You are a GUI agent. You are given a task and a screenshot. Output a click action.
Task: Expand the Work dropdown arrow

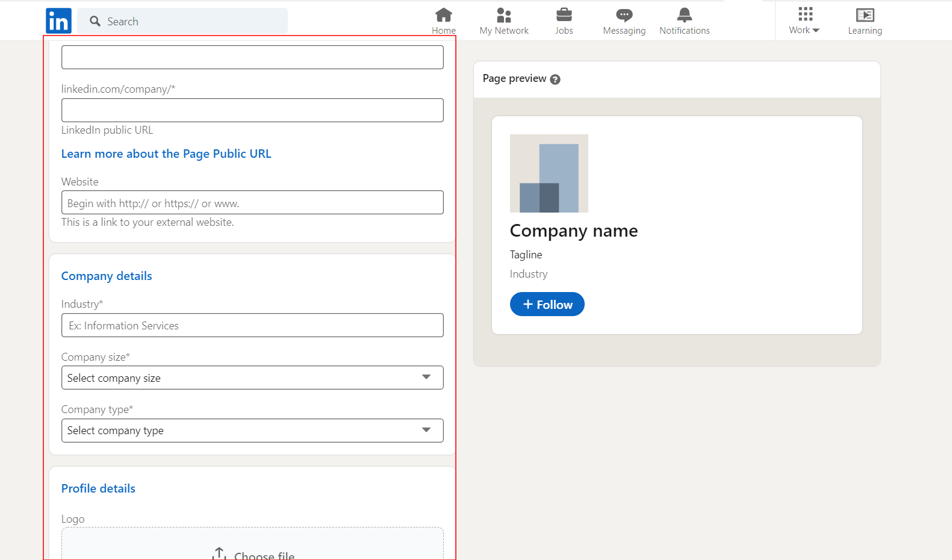click(x=816, y=31)
